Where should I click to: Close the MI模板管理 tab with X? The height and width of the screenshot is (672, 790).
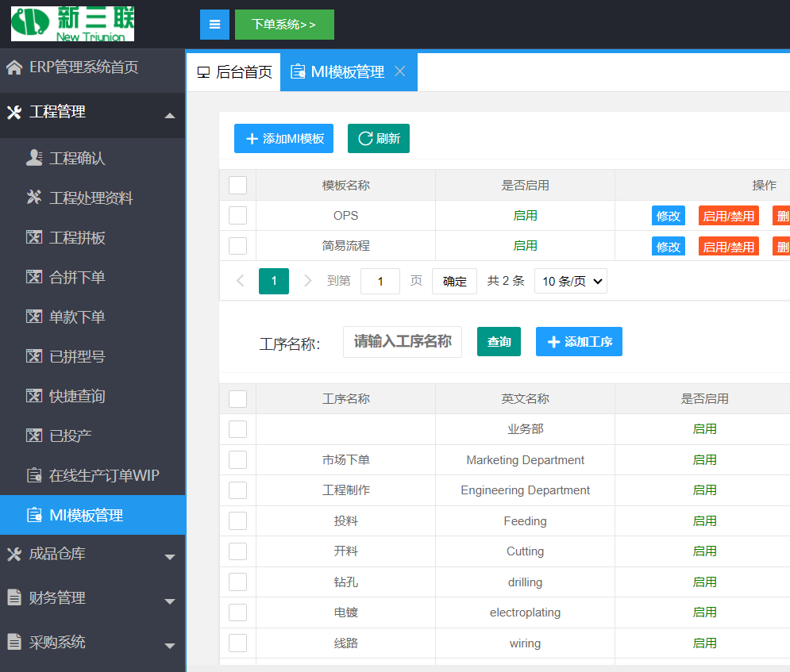400,72
